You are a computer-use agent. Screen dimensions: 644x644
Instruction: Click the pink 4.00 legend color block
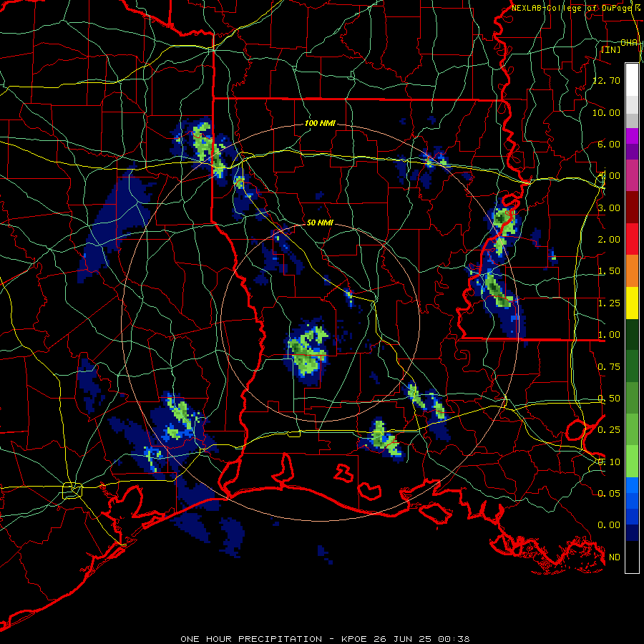point(632,175)
